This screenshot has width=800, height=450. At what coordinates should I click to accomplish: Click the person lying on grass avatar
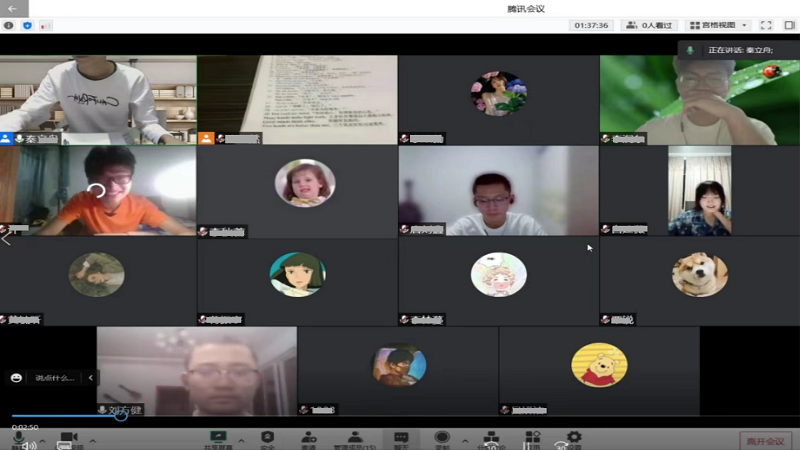pos(96,274)
